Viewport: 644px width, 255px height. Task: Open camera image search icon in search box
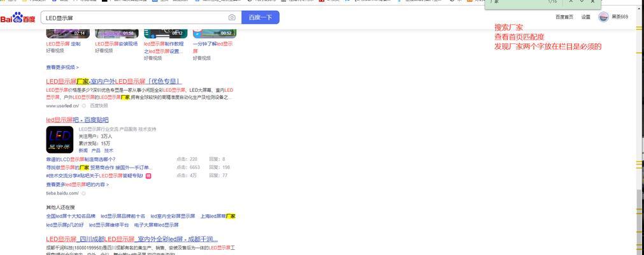click(232, 18)
